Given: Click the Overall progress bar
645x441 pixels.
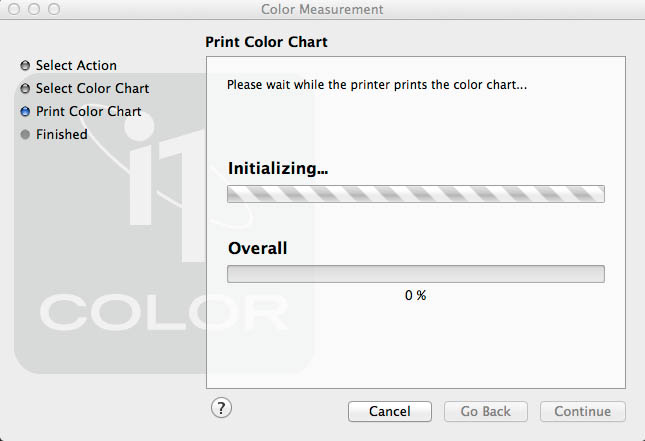Looking at the screenshot, I should 415,274.
